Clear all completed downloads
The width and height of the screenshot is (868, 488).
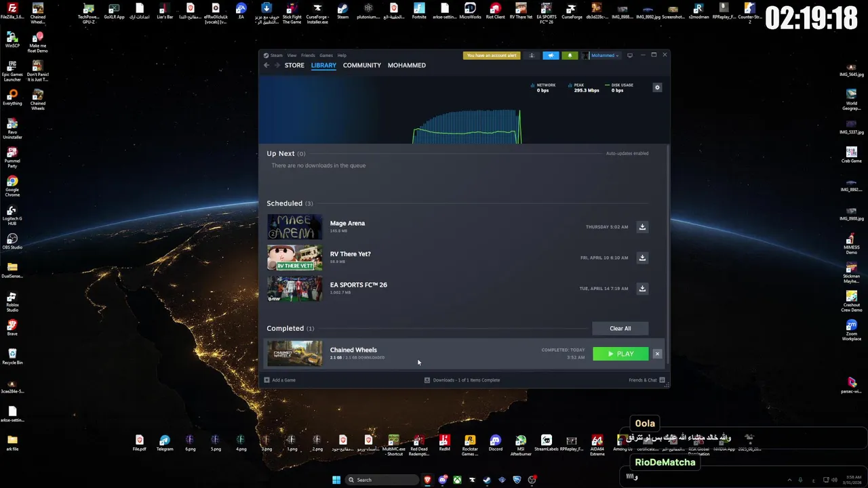pyautogui.click(x=620, y=329)
